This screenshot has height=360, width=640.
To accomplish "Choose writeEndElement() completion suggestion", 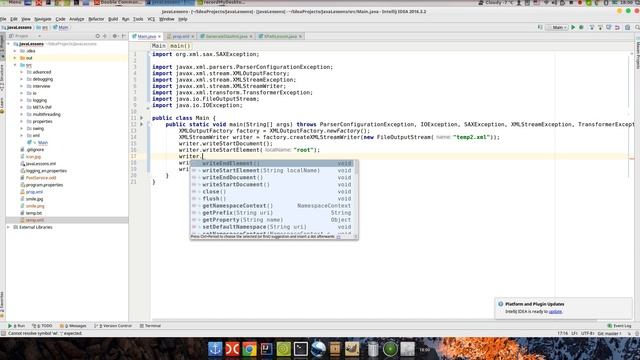I will 272,164.
